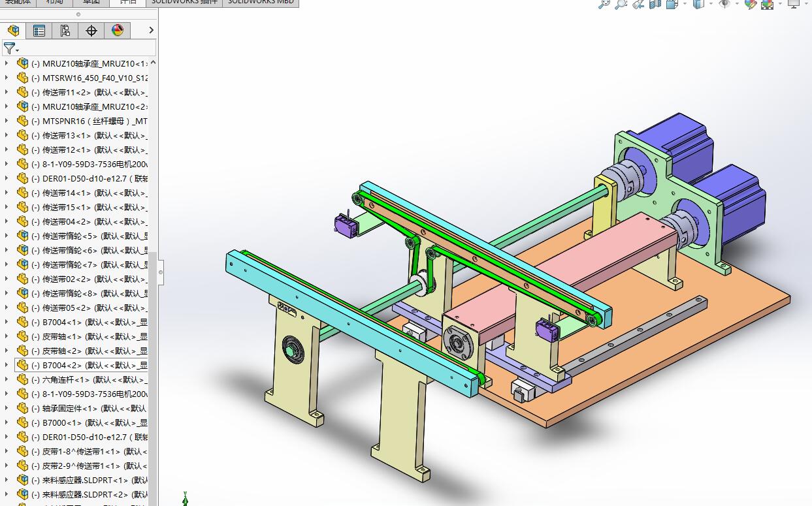Expand the 传送带12<1> tree node
The image size is (812, 506).
point(7,150)
